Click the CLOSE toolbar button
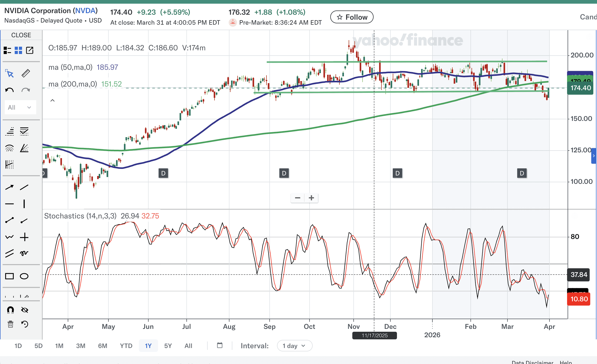Image resolution: width=597 pixels, height=364 pixels. (x=21, y=35)
